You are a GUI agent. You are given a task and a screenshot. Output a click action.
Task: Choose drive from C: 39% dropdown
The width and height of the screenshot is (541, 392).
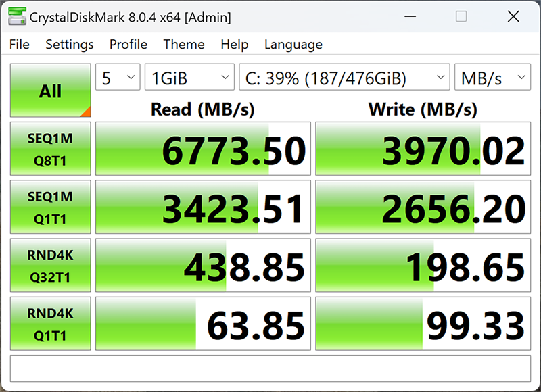[x=344, y=77]
